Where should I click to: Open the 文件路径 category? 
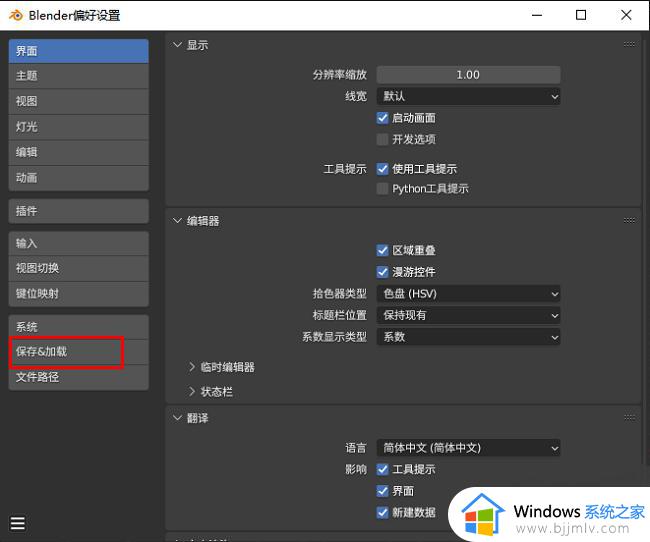coord(78,377)
